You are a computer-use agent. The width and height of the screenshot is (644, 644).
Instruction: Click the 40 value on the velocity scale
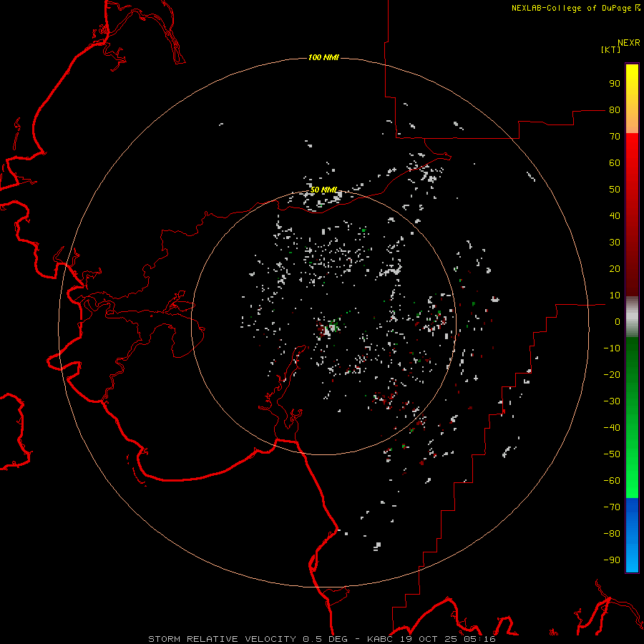(x=615, y=215)
